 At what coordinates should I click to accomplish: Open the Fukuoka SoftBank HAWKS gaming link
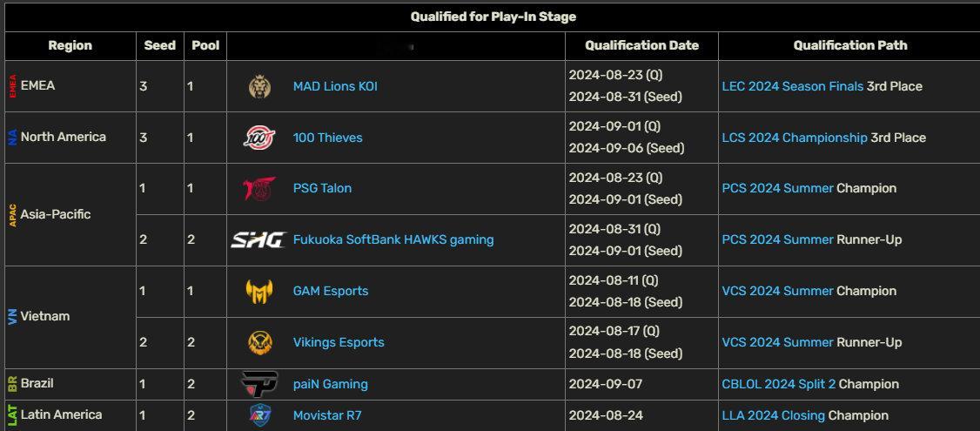click(x=393, y=239)
